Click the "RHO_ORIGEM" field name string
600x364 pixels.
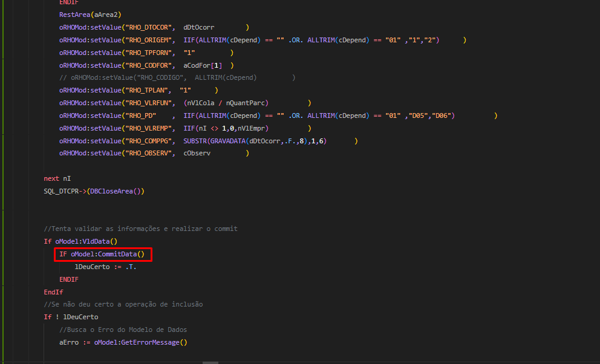point(148,40)
